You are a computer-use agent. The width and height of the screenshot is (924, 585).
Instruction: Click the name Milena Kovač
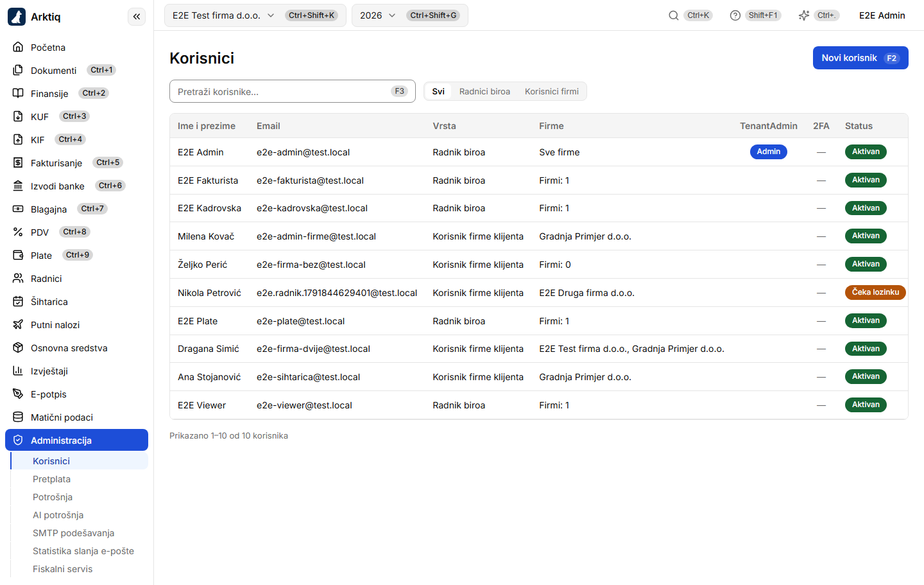tap(206, 236)
